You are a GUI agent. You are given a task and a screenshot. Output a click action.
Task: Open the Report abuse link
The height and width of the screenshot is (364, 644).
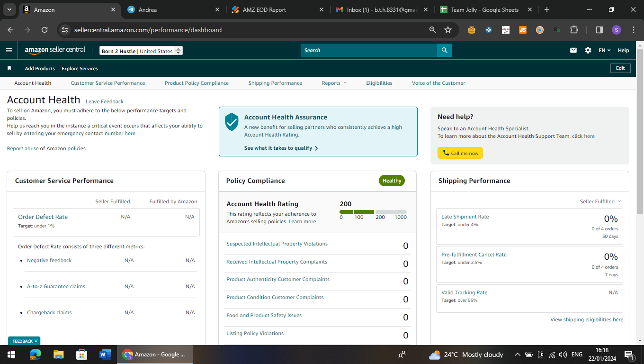coord(23,148)
